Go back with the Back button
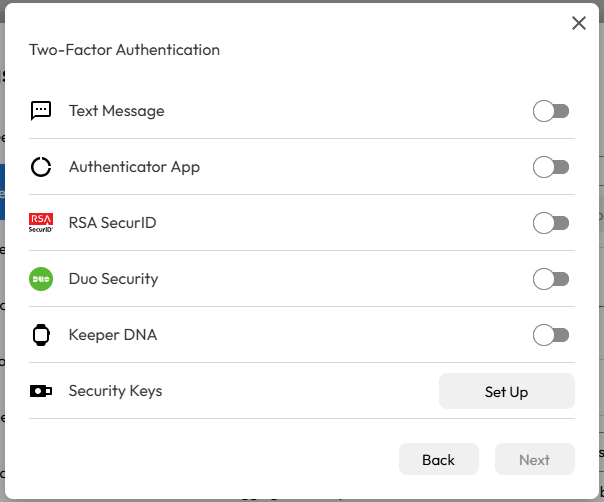The height and width of the screenshot is (502, 604). (x=438, y=460)
